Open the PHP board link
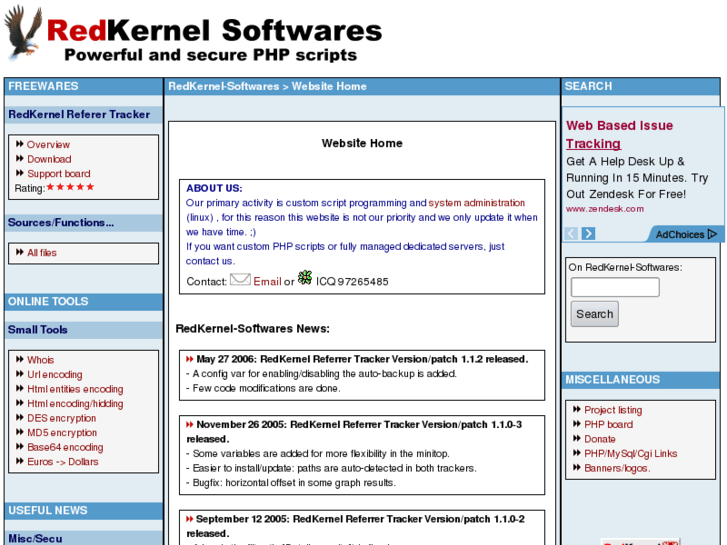The width and height of the screenshot is (727, 545). pyautogui.click(x=608, y=424)
